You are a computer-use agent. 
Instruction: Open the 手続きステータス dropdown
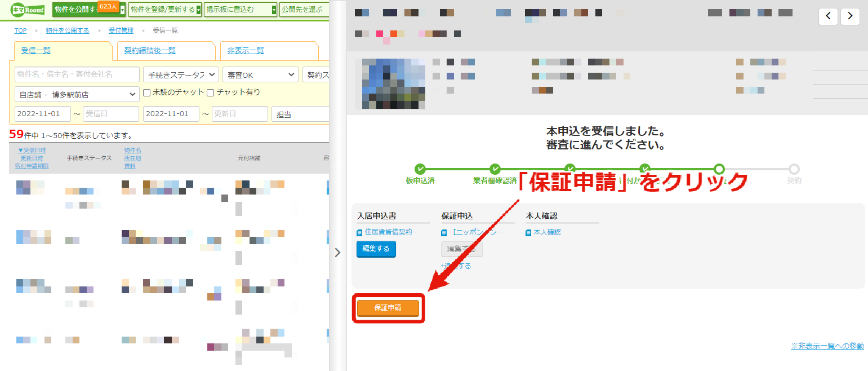(x=181, y=74)
